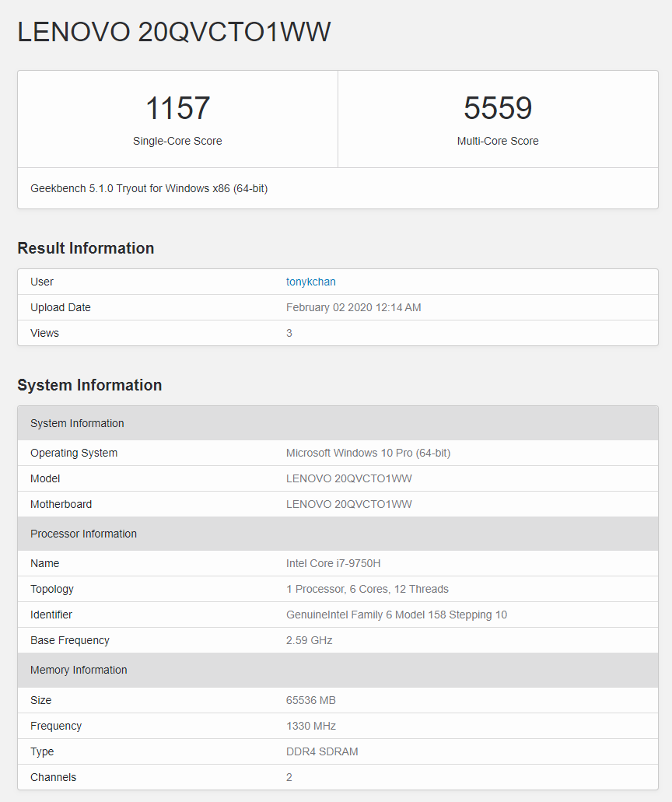The width and height of the screenshot is (672, 802).
Task: Click the "Operating System" row label
Action: pyautogui.click(x=74, y=454)
